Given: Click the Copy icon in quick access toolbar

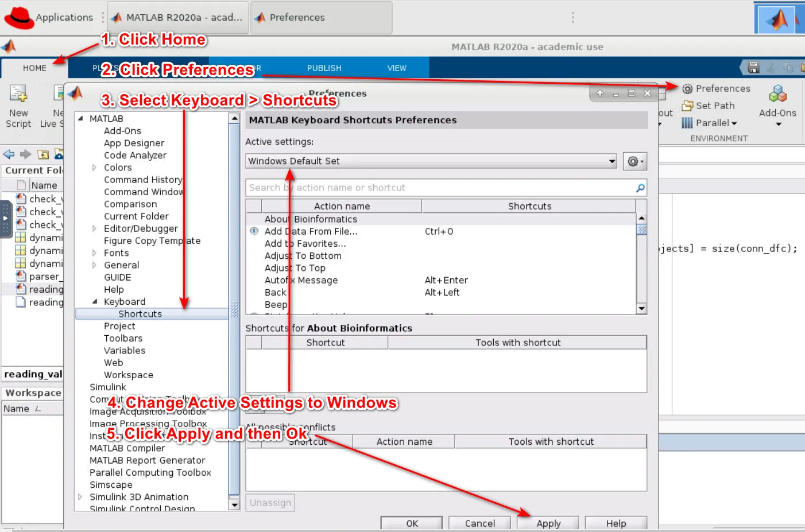Looking at the screenshot, I should coord(788,68).
